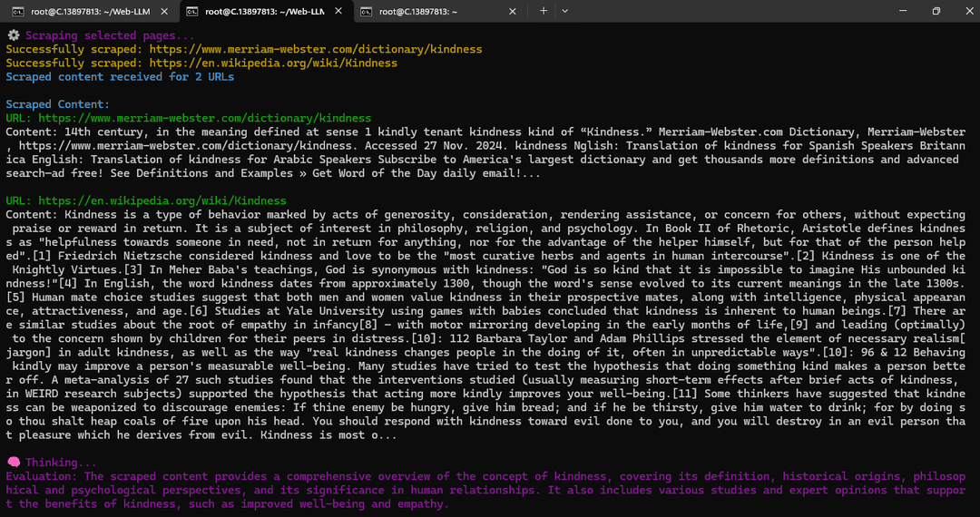This screenshot has height=517, width=980.
Task: Click the green URL merriam-webster dictionary line
Action: (188, 118)
